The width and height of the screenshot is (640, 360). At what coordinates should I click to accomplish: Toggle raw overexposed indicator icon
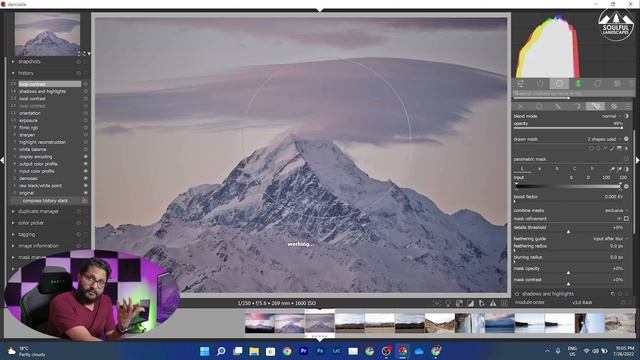pyautogui.click(x=459, y=303)
